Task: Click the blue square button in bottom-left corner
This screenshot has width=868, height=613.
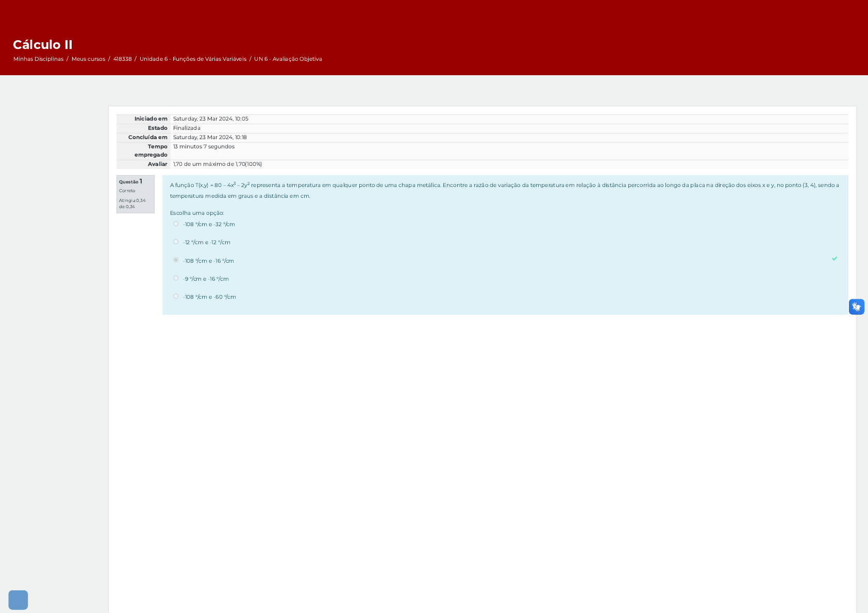Action: point(18,600)
